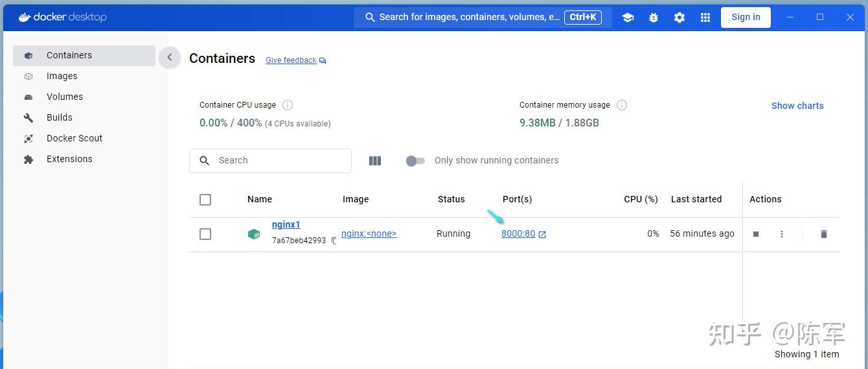Show info for Container memory usage
Viewport: 868px width, 369px height.
click(x=622, y=105)
